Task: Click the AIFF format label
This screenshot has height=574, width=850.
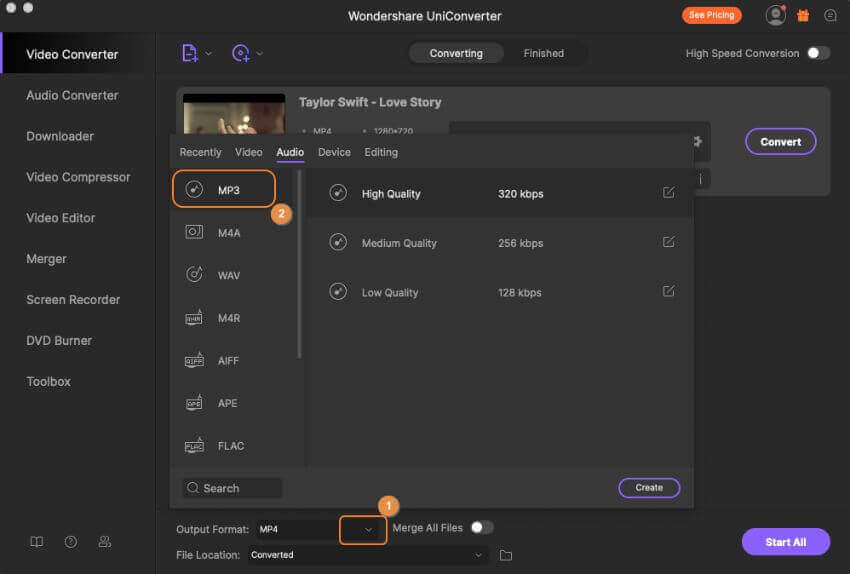Action: tap(228, 360)
